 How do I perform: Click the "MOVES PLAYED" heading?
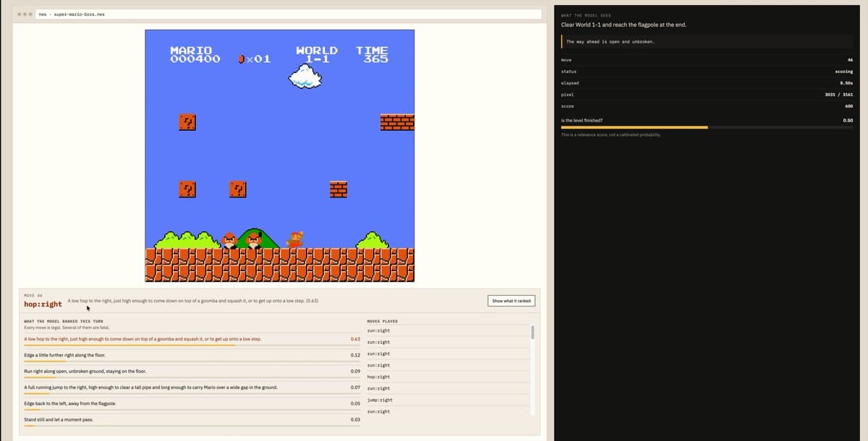pyautogui.click(x=383, y=321)
